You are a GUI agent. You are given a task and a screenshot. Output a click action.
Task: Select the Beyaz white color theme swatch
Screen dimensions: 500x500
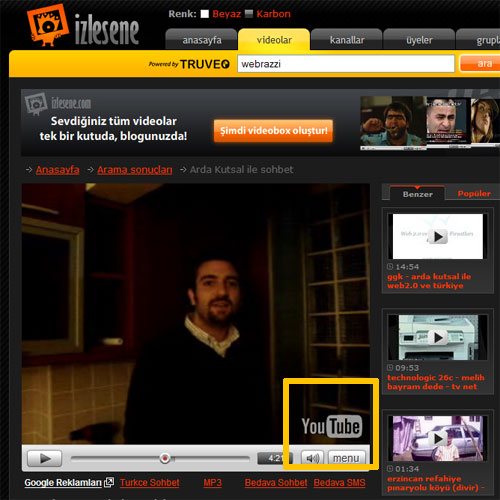pos(205,14)
